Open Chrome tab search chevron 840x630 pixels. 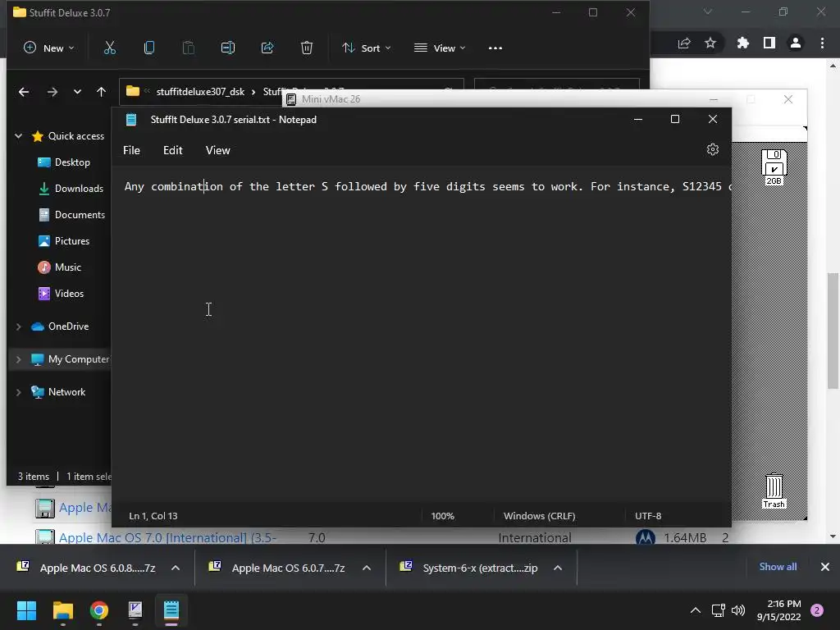708,11
